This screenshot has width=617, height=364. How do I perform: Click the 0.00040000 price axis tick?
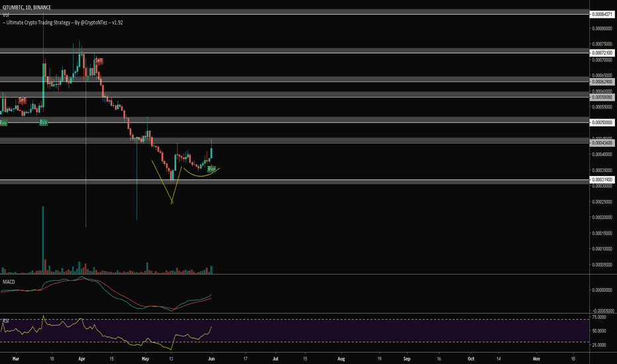(x=602, y=154)
